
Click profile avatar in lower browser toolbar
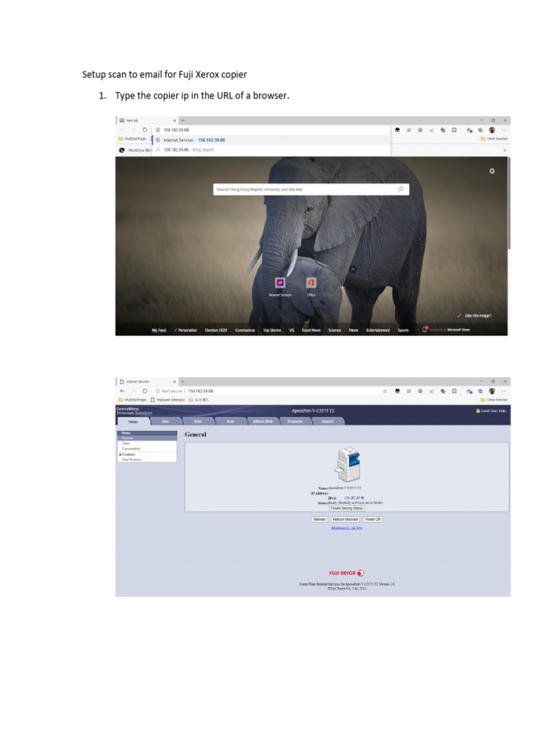(x=492, y=391)
